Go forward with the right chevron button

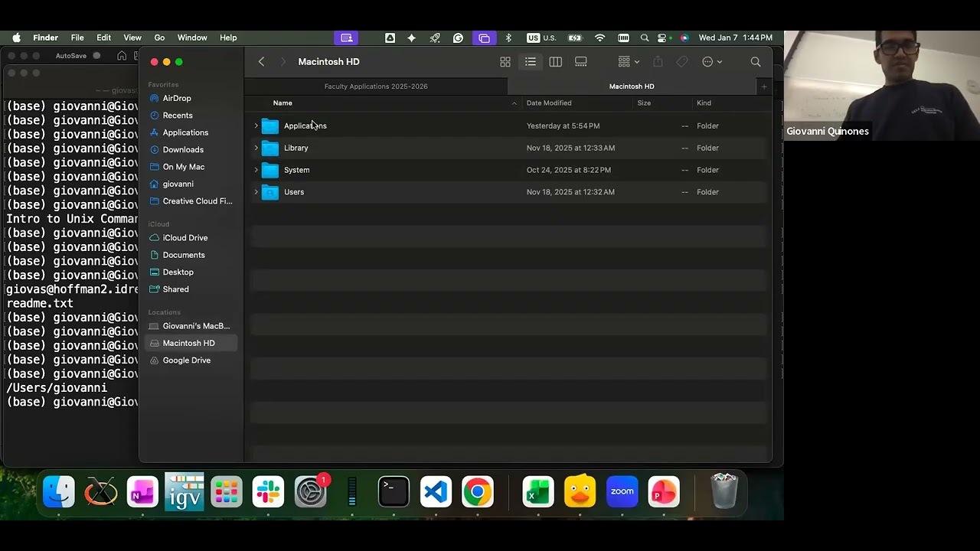point(283,62)
